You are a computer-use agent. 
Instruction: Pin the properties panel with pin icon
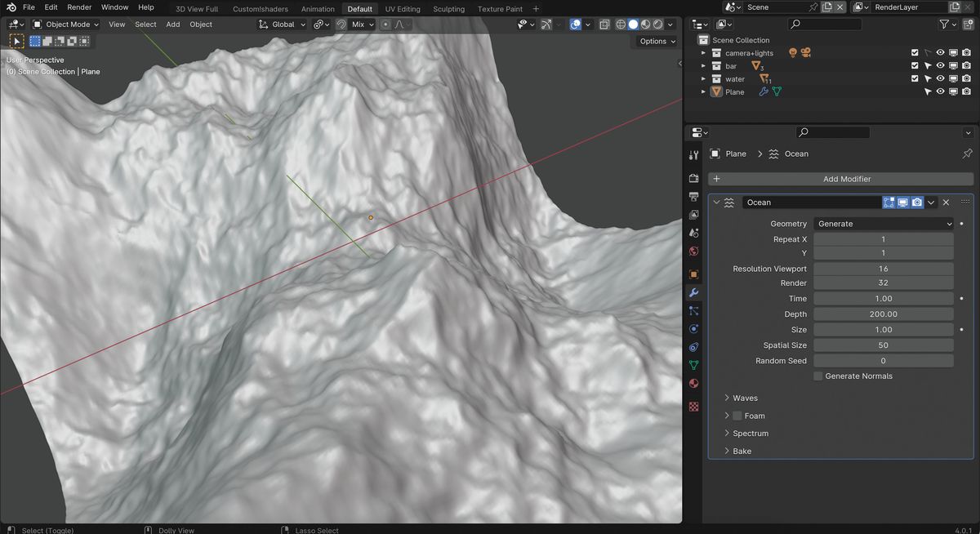(967, 154)
